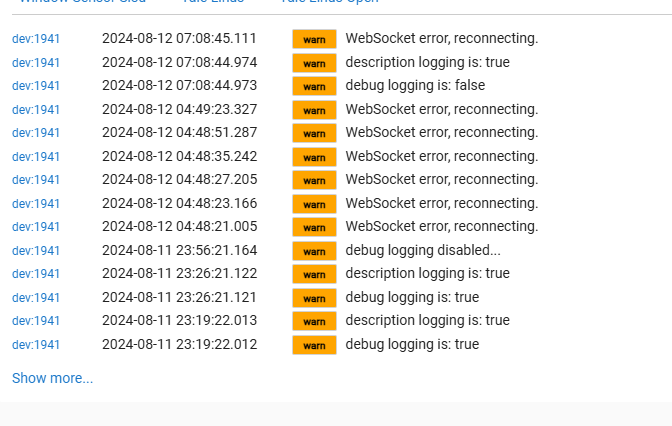
Task: Show more log entries
Action: tap(52, 378)
